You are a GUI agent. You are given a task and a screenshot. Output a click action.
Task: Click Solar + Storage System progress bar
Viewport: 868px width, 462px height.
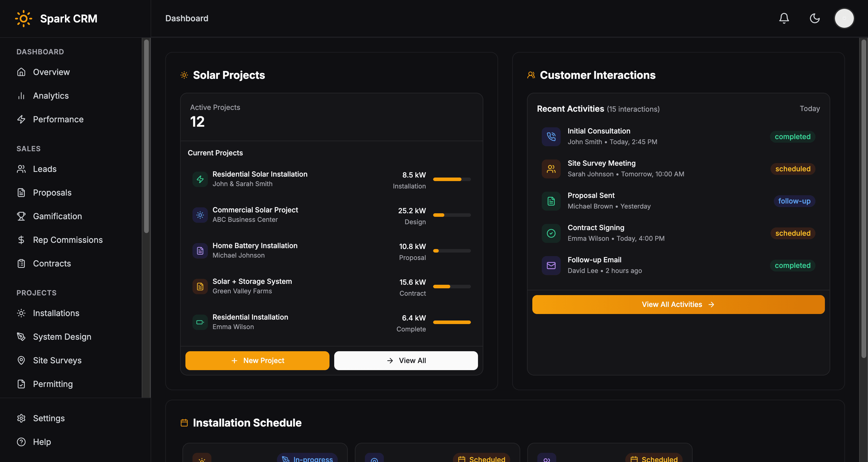pyautogui.click(x=452, y=286)
